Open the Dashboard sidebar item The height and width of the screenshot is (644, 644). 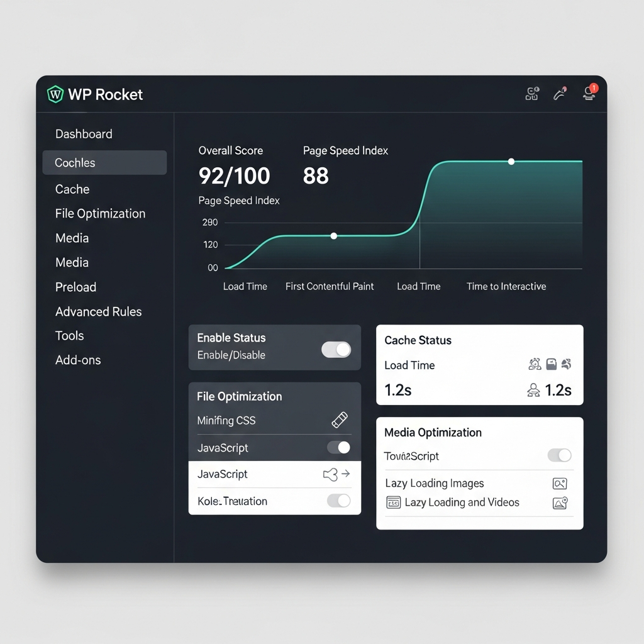(x=84, y=134)
